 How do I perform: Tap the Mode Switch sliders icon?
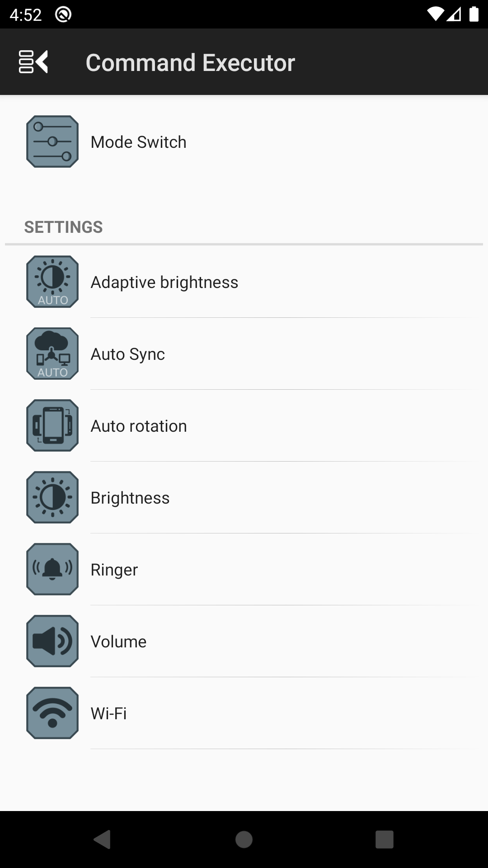[x=52, y=142]
